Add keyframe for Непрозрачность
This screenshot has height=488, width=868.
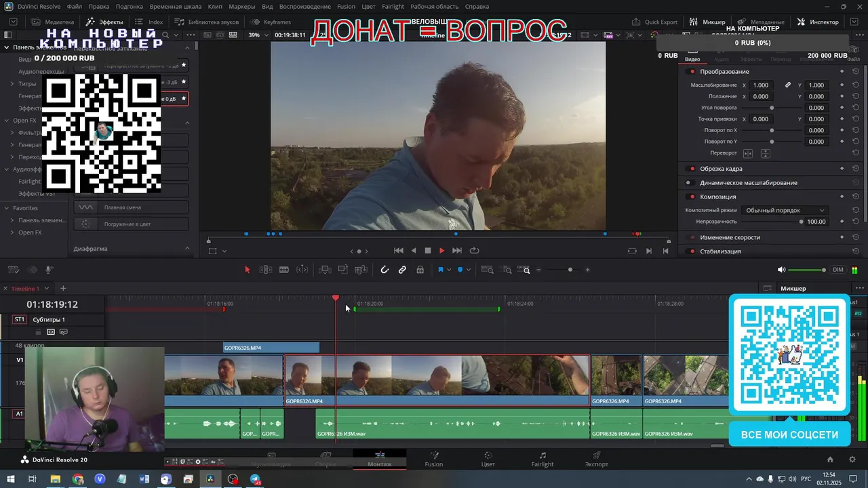click(x=842, y=222)
